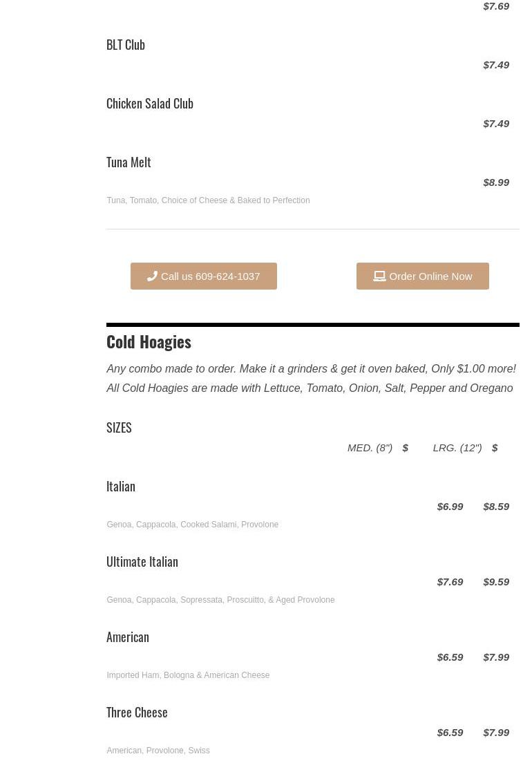The height and width of the screenshot is (772, 532).
Task: Click the BLT Club menu item
Action: click(126, 45)
